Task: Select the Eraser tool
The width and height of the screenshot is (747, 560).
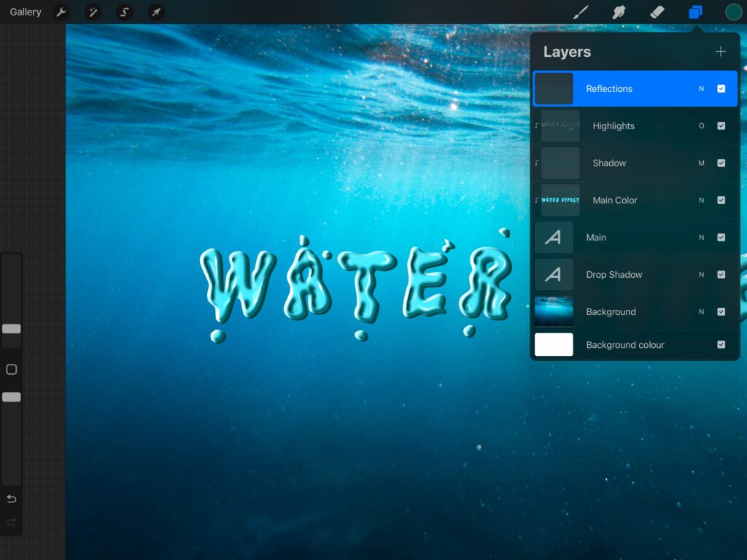Action: (x=657, y=12)
